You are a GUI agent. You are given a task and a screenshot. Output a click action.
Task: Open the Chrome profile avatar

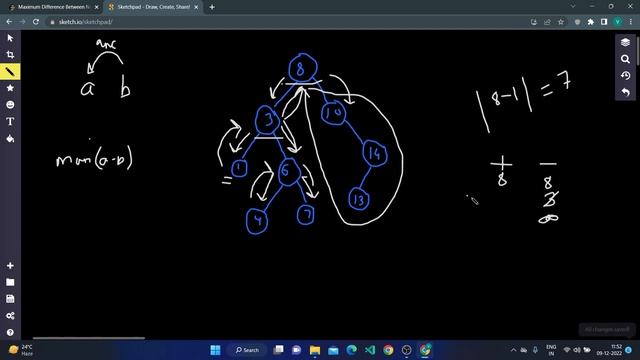tap(618, 22)
